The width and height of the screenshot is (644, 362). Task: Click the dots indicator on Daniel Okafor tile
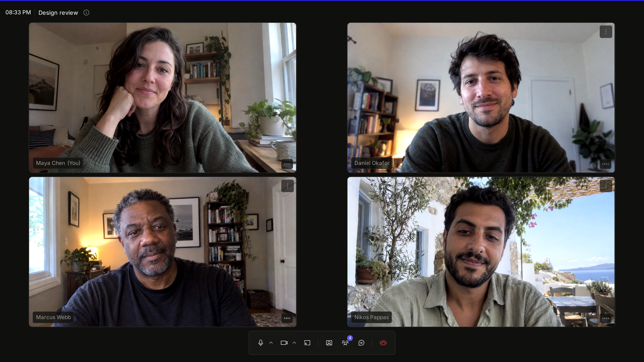coord(605,164)
